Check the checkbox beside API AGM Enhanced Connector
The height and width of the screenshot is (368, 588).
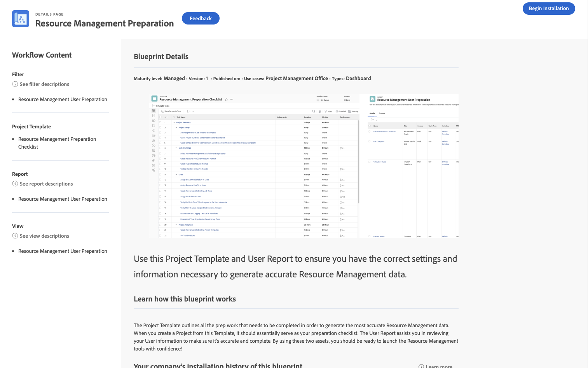tap(370, 131)
